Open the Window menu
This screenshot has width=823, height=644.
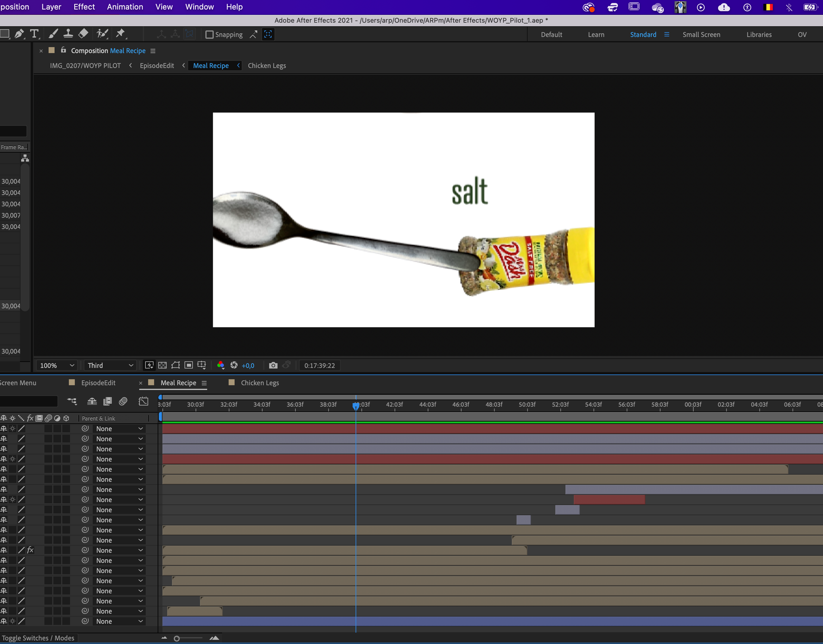[199, 7]
